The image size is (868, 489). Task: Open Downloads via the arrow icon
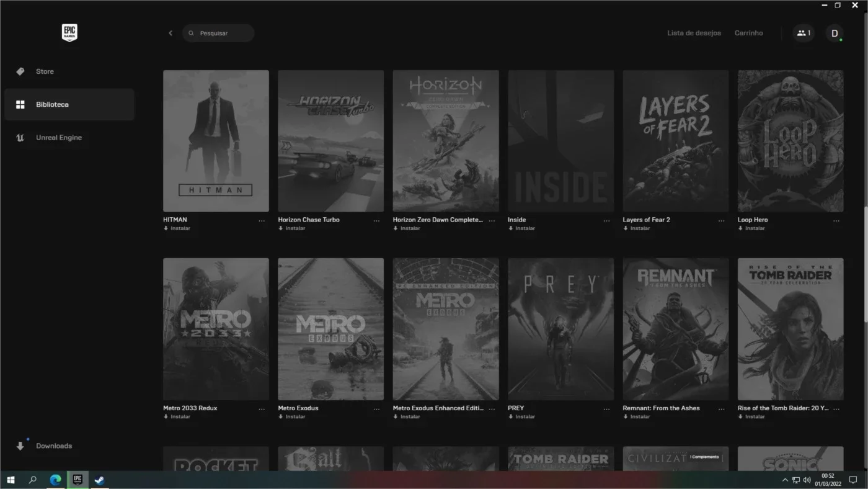pyautogui.click(x=20, y=446)
